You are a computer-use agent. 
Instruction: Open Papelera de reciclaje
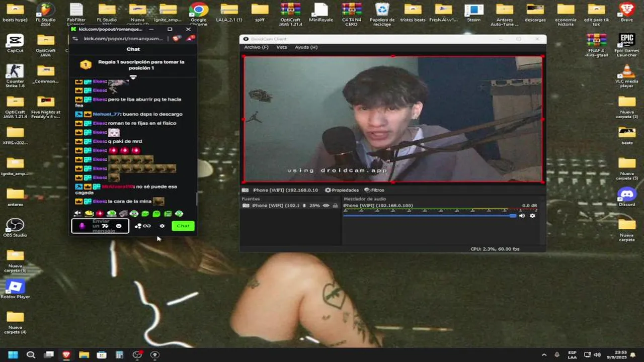(x=382, y=14)
